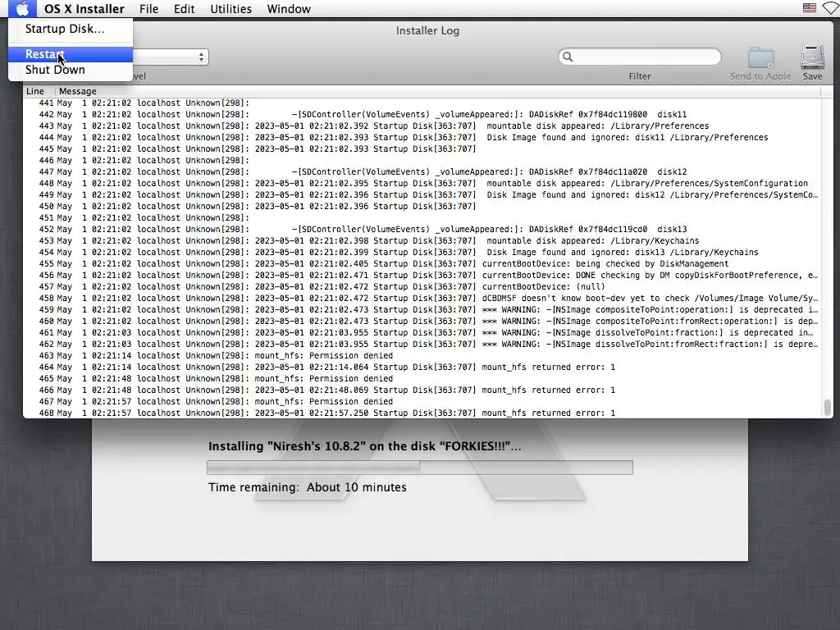Click the installation progress bar
This screenshot has width=840, height=630.
[x=419, y=467]
